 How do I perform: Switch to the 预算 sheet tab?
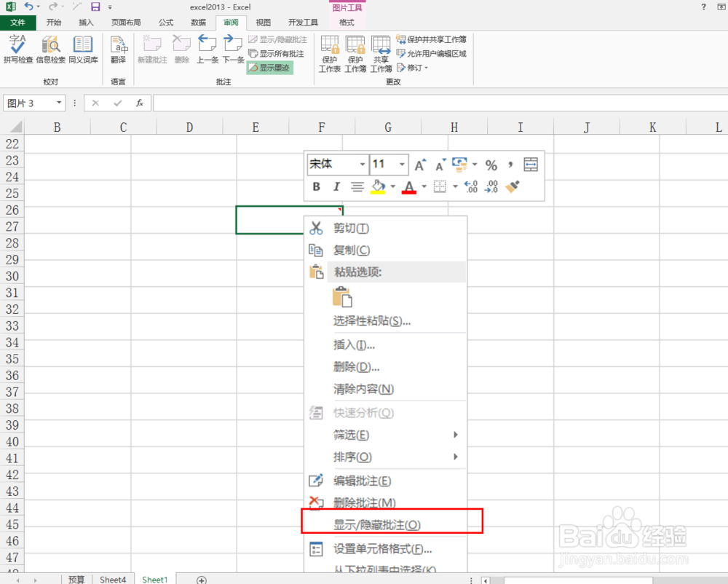[x=76, y=580]
